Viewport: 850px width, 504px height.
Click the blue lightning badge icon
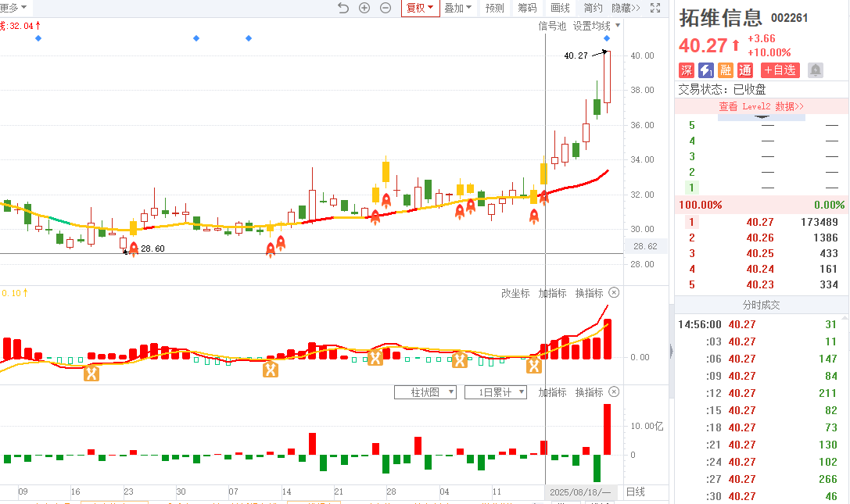pos(706,70)
